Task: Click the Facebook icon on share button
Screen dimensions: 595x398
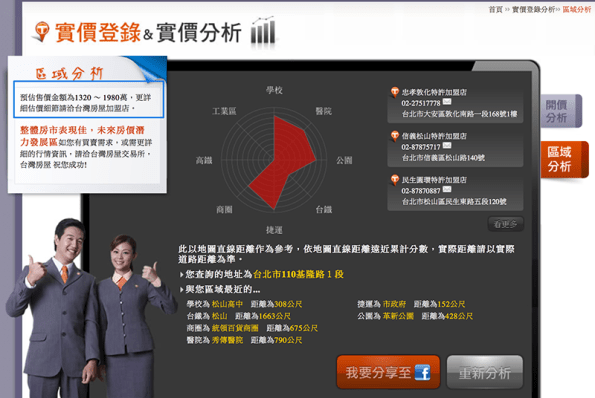Action: [422, 372]
